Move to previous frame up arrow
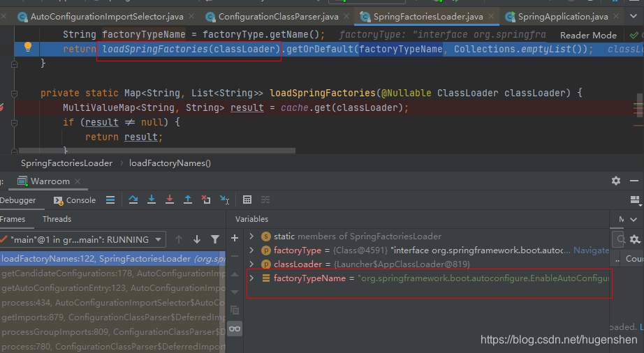 (179, 239)
